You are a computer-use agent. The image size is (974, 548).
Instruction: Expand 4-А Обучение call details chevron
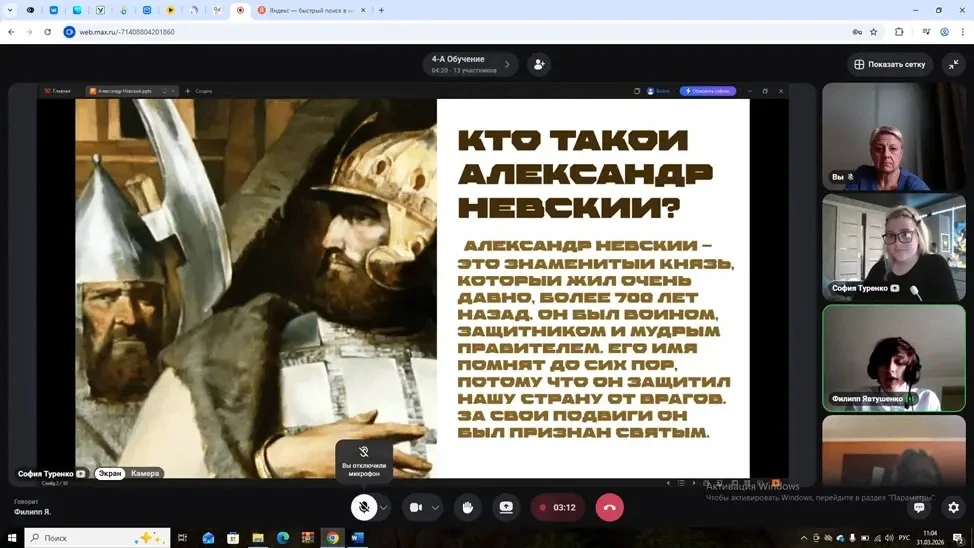click(507, 65)
